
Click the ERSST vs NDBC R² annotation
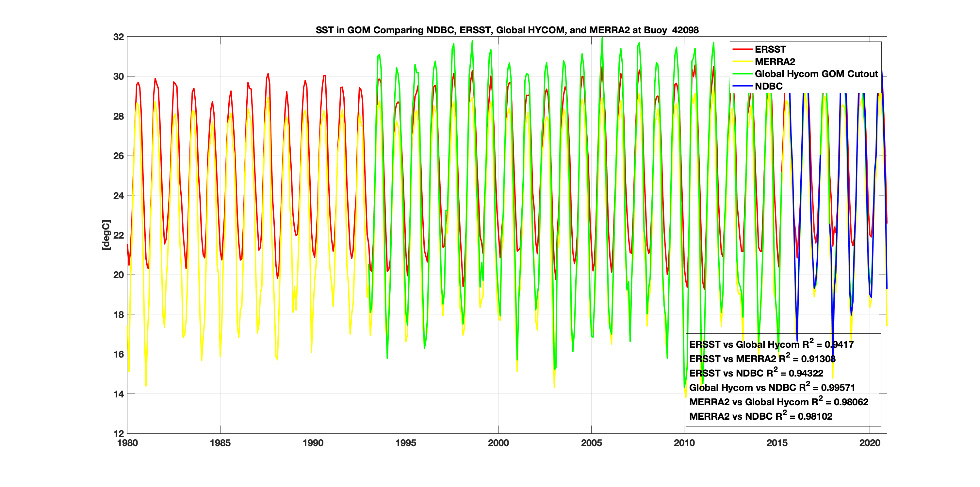pyautogui.click(x=756, y=373)
